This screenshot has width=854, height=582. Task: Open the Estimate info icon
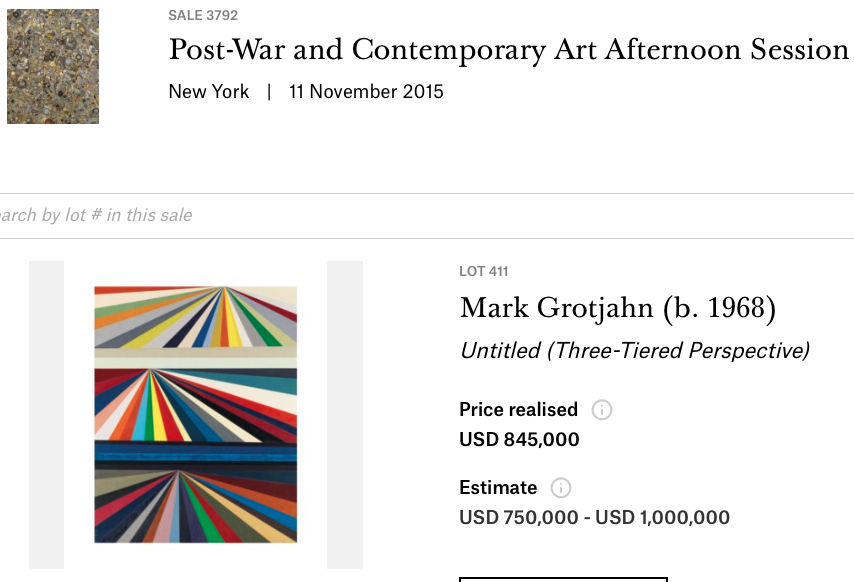(x=561, y=487)
